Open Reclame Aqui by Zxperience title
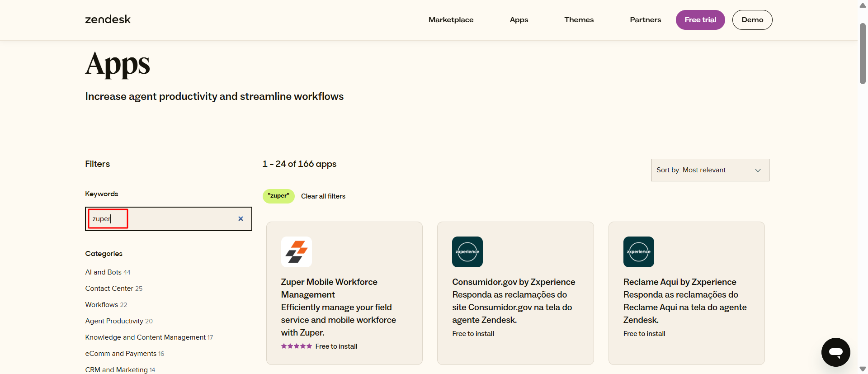868x374 pixels. (x=680, y=282)
